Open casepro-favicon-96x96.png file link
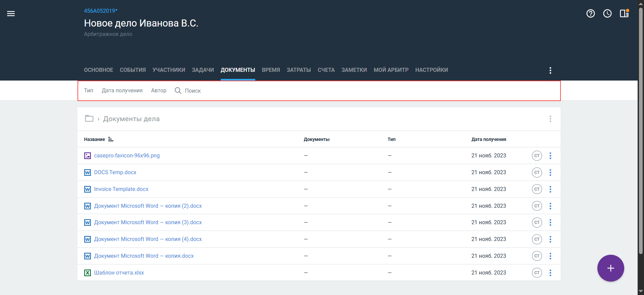Image resolution: width=644 pixels, height=295 pixels. click(x=127, y=156)
